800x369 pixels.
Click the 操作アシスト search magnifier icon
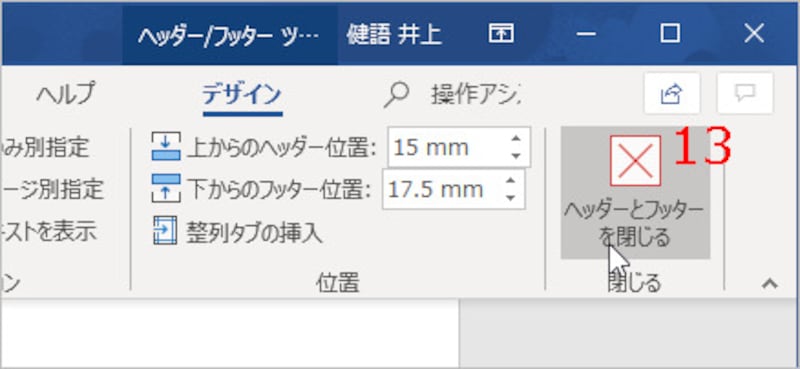point(396,95)
